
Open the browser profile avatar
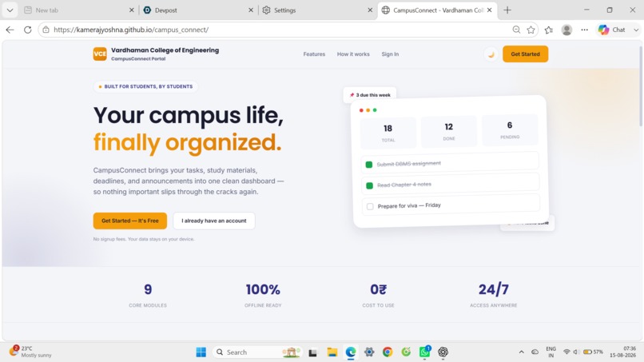pyautogui.click(x=566, y=30)
